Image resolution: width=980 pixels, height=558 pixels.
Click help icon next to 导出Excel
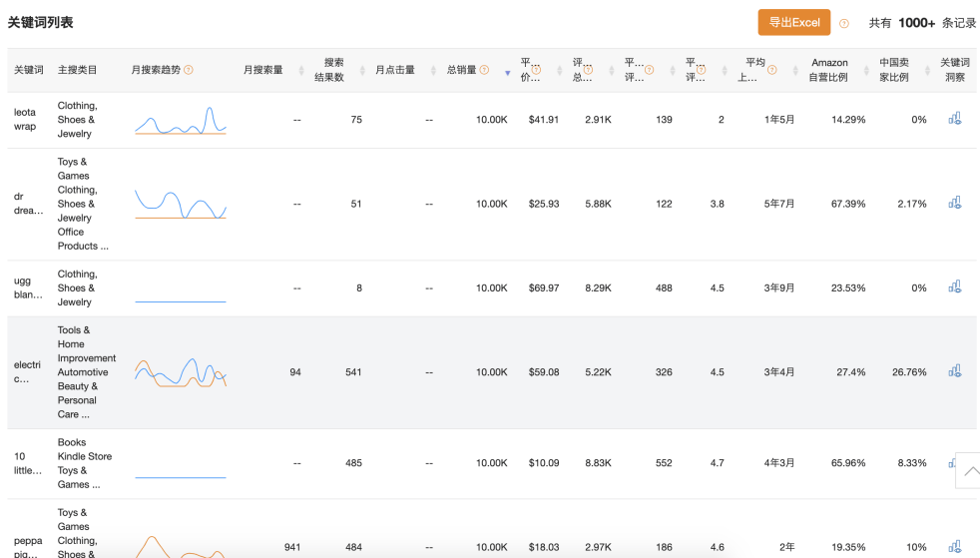[844, 24]
